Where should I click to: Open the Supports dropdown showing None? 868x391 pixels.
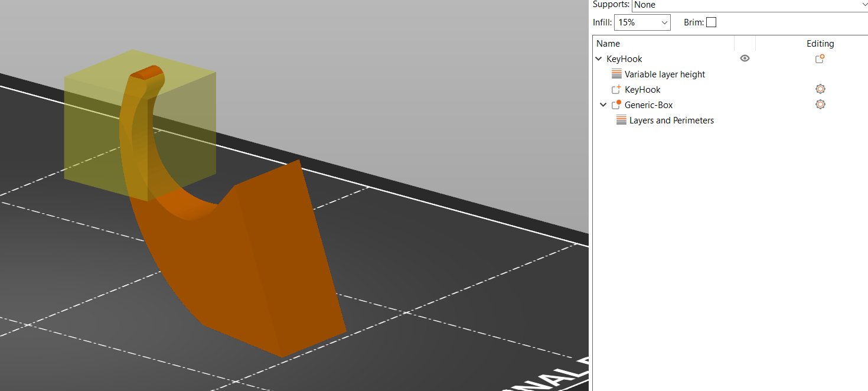click(x=750, y=5)
